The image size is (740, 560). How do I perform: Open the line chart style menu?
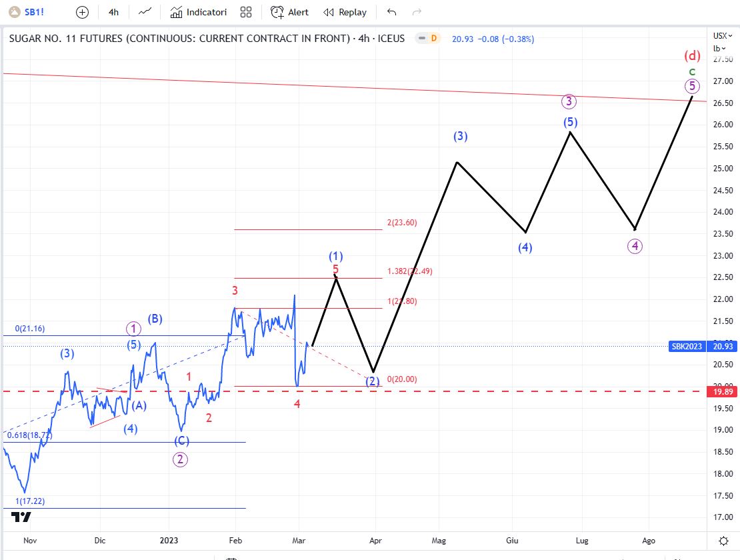(x=145, y=12)
